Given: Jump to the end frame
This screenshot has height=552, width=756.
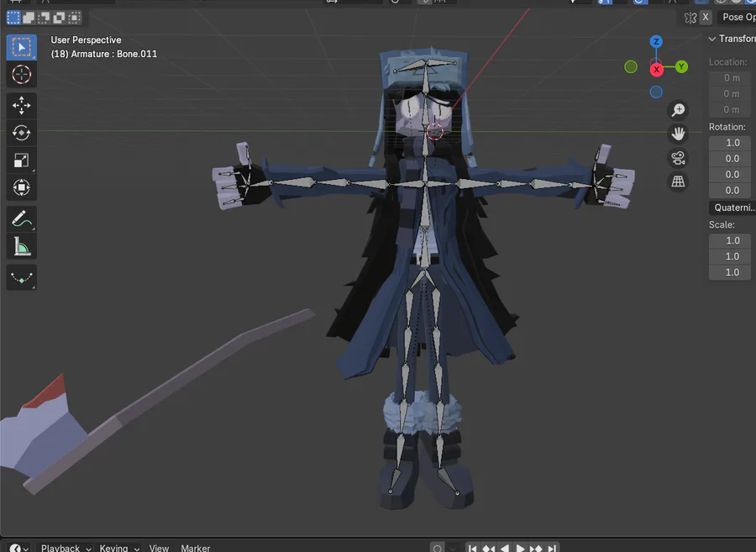Looking at the screenshot, I should (552, 548).
